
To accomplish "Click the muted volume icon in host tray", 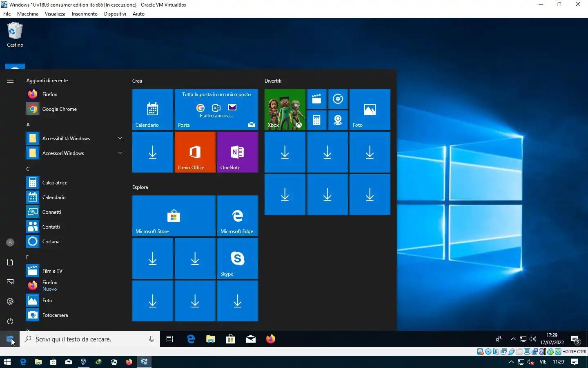I will click(531, 362).
